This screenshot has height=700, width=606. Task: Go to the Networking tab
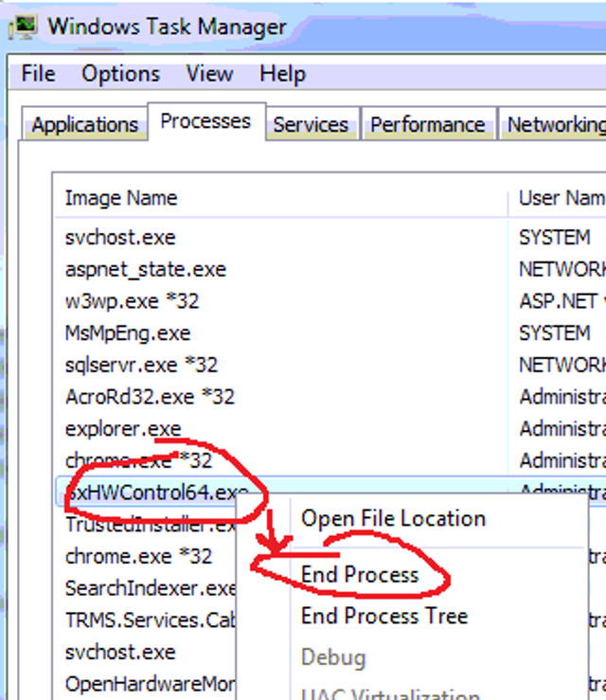pos(552,124)
